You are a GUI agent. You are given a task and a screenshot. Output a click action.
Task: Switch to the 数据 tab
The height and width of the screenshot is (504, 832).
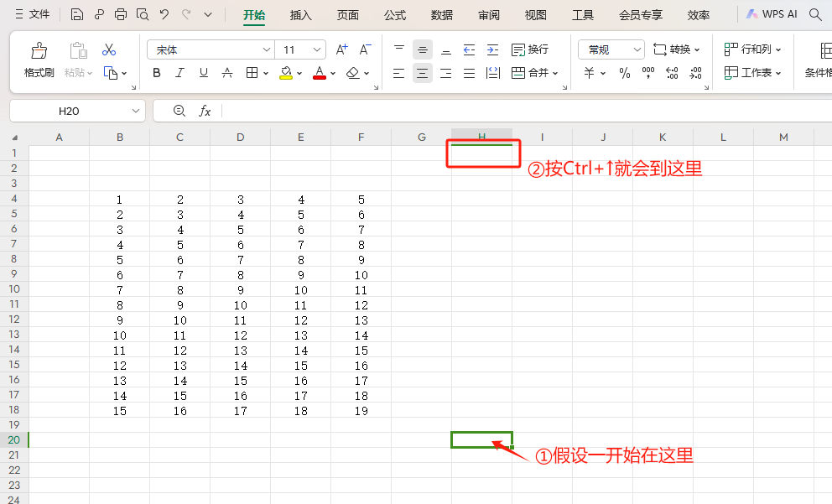coord(442,15)
